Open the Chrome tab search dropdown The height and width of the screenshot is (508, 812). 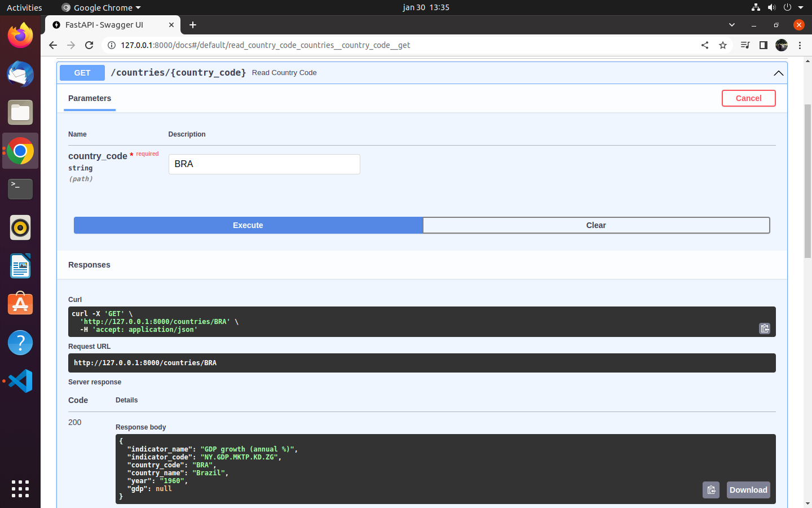732,25
